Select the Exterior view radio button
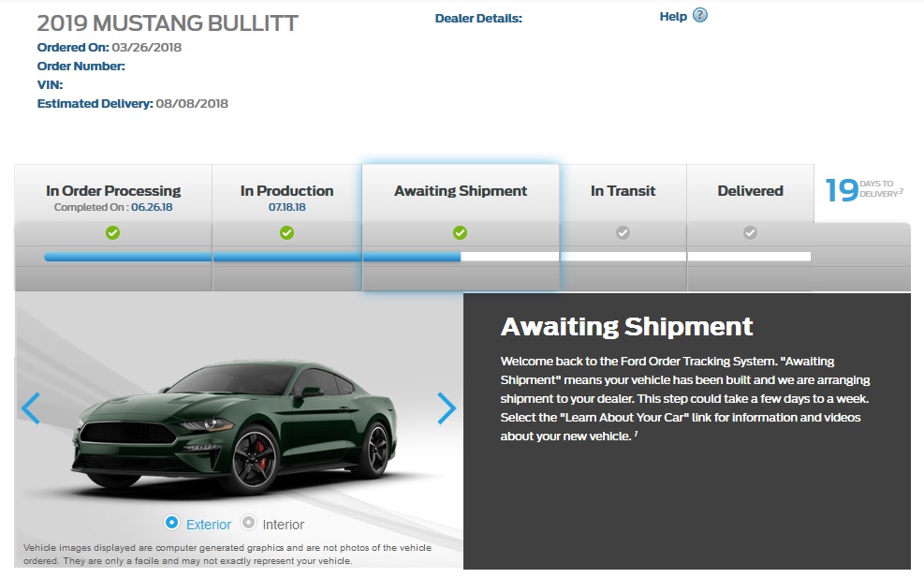 (171, 523)
